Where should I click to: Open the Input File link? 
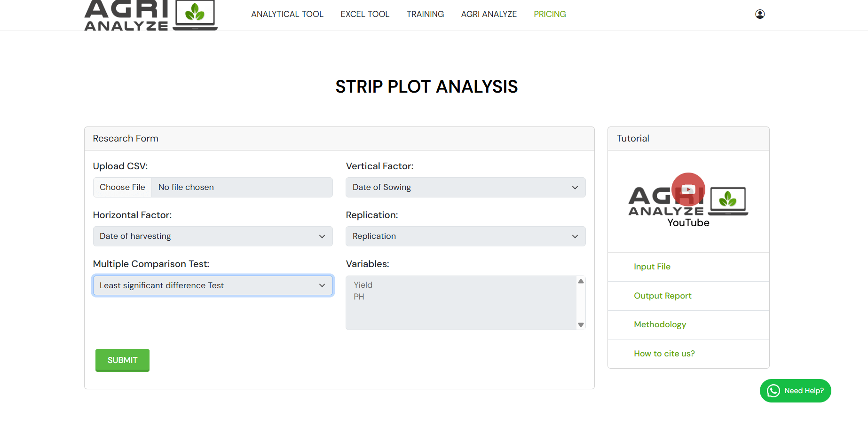(652, 267)
